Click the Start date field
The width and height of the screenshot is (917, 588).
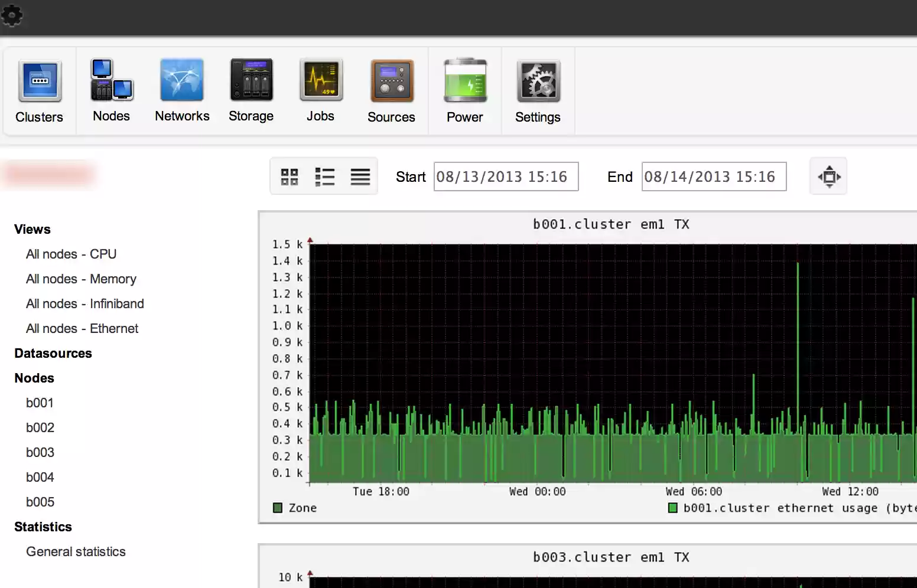(x=506, y=176)
